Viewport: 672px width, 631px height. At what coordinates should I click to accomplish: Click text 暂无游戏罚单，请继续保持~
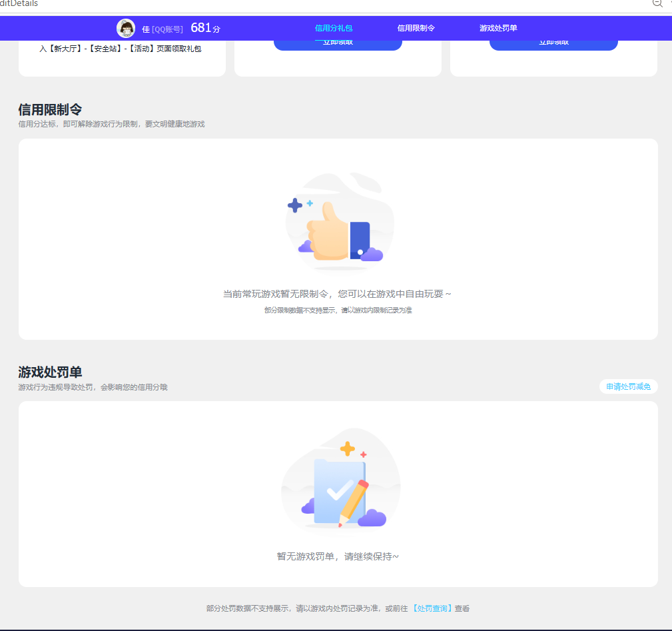[x=338, y=556]
